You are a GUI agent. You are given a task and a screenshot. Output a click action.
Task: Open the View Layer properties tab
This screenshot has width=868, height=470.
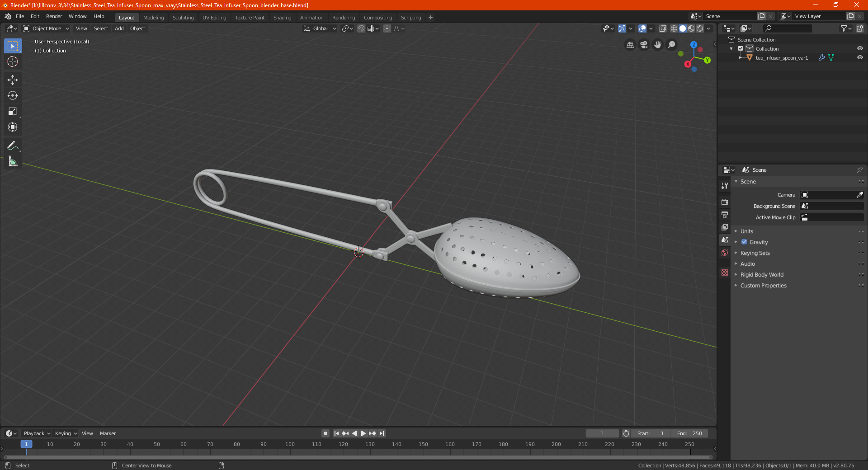[x=725, y=227]
